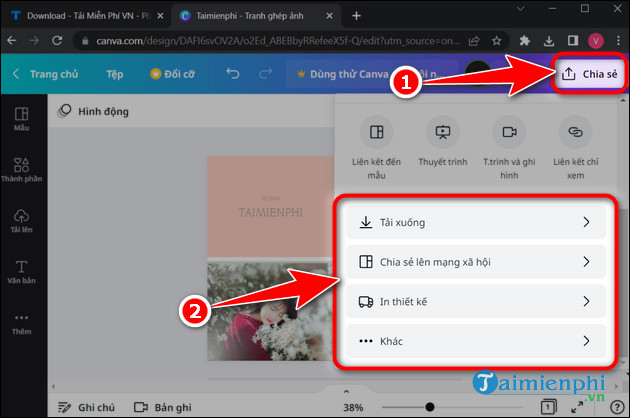Open the Thêm more options panel
Image resolution: width=630 pixels, height=418 pixels.
[21, 324]
